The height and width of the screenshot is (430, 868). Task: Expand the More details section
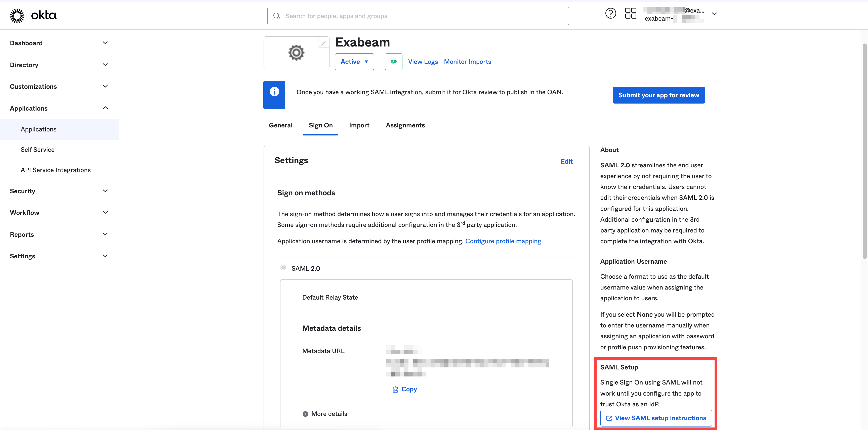[x=324, y=413]
